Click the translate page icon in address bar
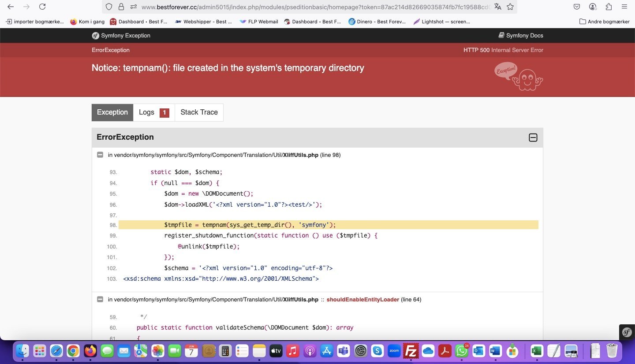The height and width of the screenshot is (364, 635). [498, 7]
